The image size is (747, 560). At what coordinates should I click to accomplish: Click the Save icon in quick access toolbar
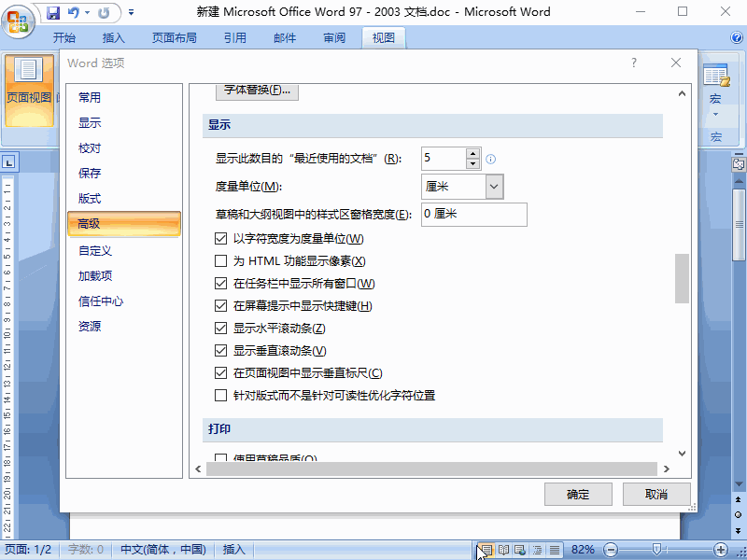click(53, 13)
